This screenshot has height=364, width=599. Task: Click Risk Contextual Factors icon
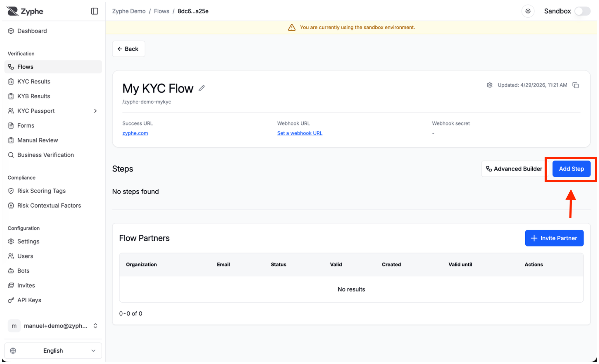(11, 205)
